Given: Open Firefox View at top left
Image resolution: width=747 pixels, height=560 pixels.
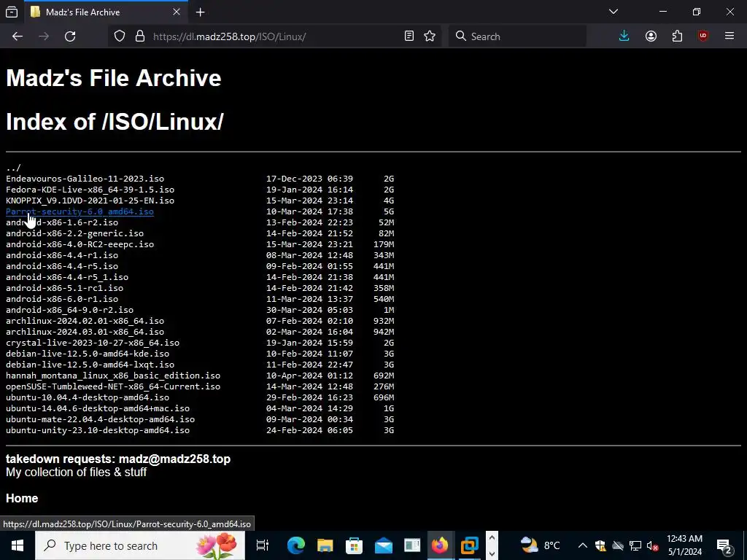Looking at the screenshot, I should click(x=12, y=12).
